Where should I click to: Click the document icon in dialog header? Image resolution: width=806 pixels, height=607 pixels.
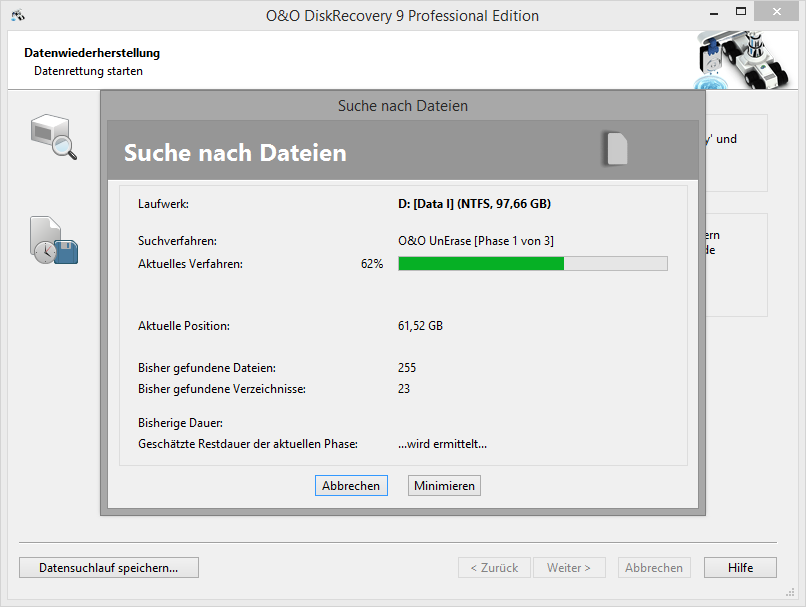(616, 149)
